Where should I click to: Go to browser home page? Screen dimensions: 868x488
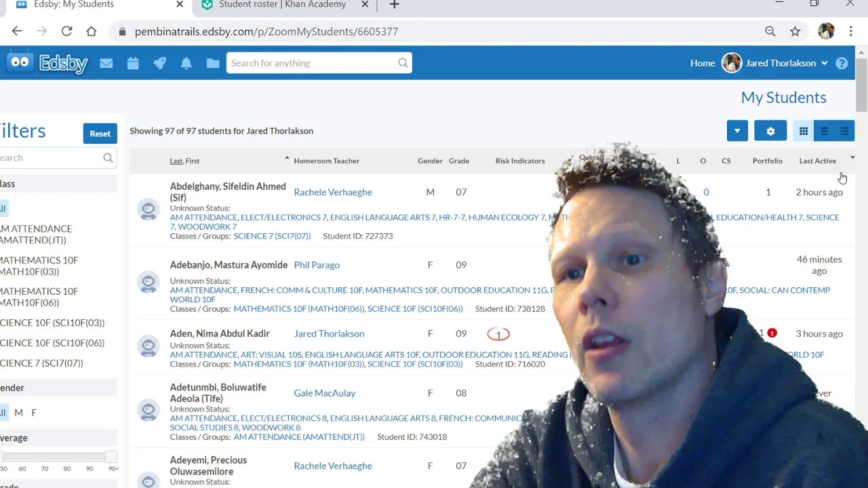(92, 31)
